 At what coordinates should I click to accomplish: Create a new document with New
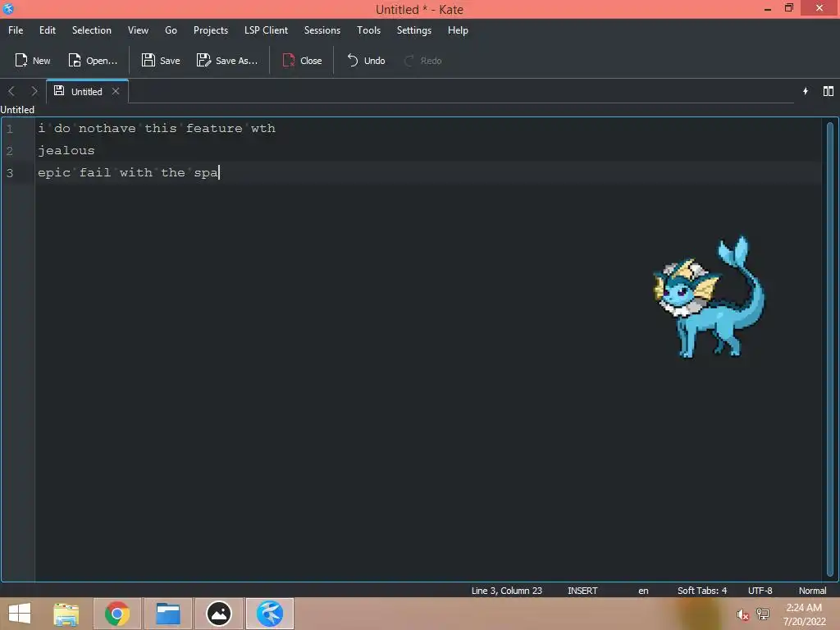[33, 61]
